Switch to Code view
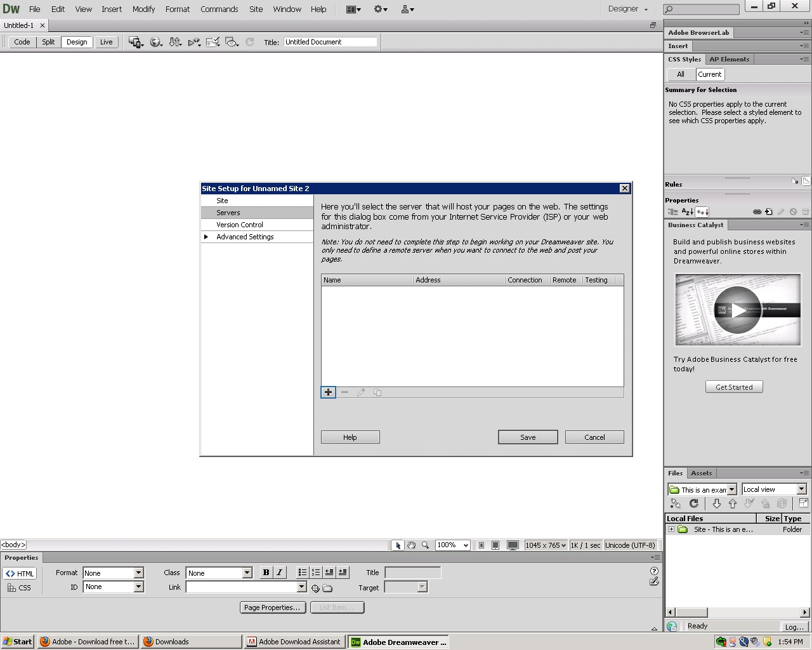The width and height of the screenshot is (812, 650). (22, 42)
